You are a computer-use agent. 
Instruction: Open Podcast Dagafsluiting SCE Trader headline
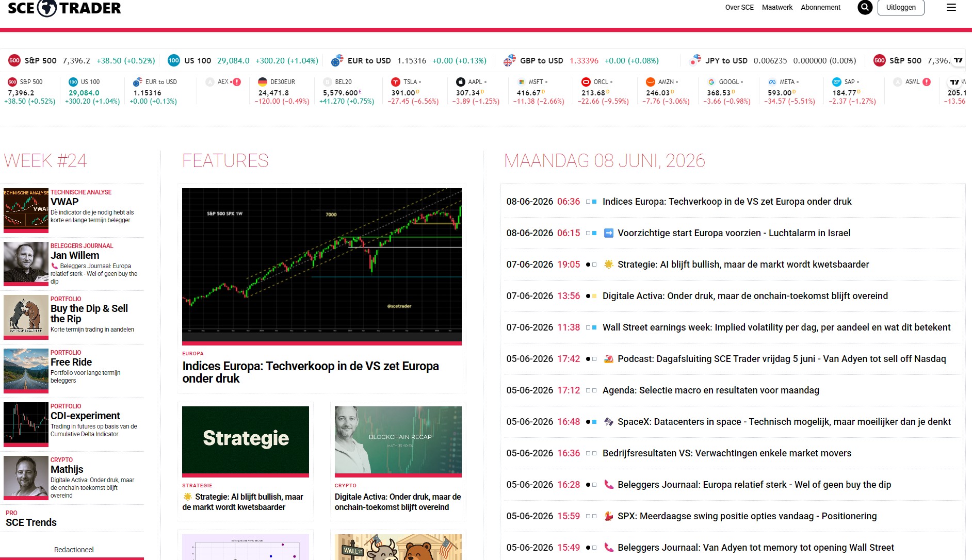(x=782, y=359)
